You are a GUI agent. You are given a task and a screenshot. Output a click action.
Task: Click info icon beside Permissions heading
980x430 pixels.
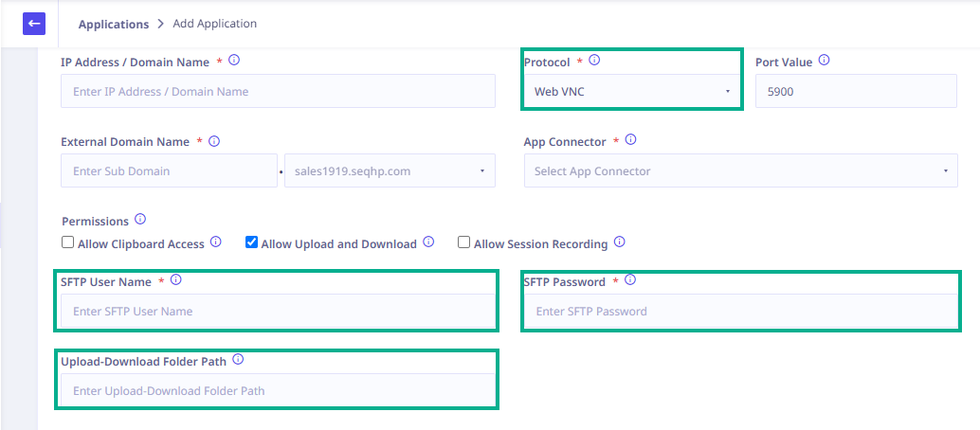tap(140, 220)
